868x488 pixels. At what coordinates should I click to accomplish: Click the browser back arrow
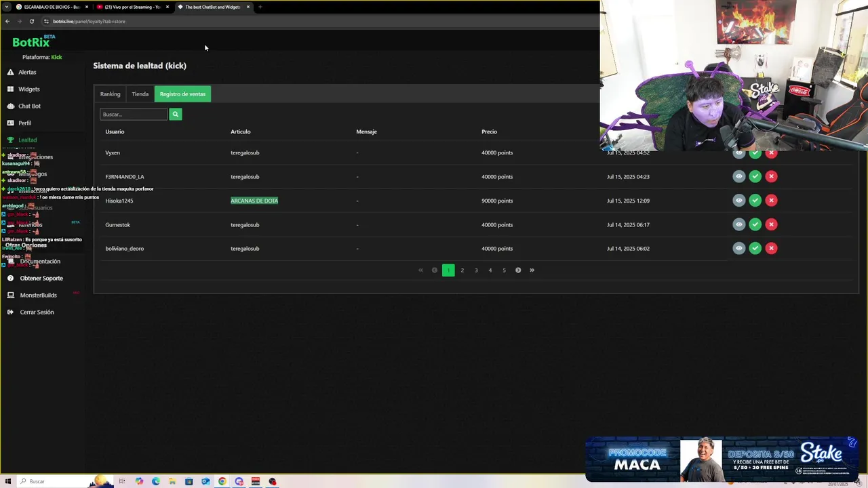click(x=7, y=21)
